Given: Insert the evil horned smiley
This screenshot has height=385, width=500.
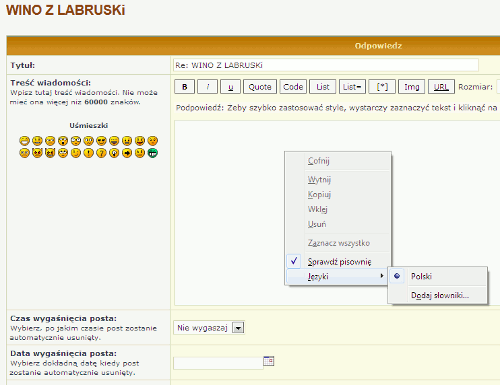Looking at the screenshot, I should (37, 153).
